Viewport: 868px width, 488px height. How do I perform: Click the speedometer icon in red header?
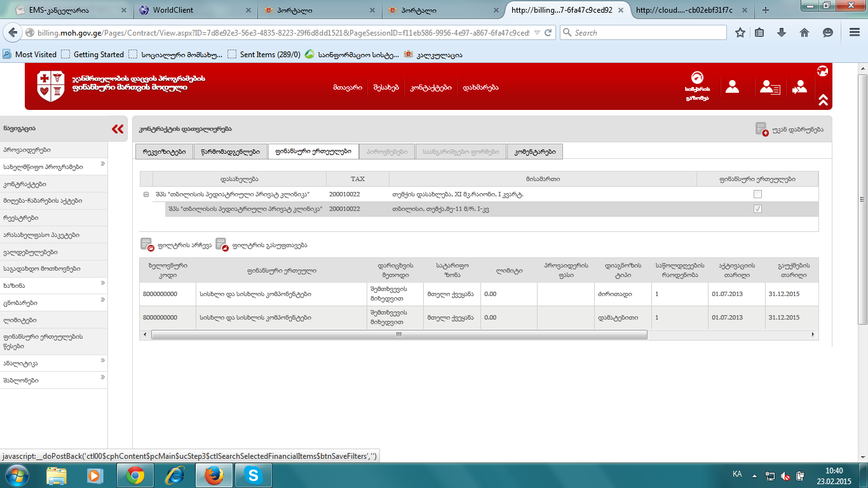pyautogui.click(x=697, y=79)
